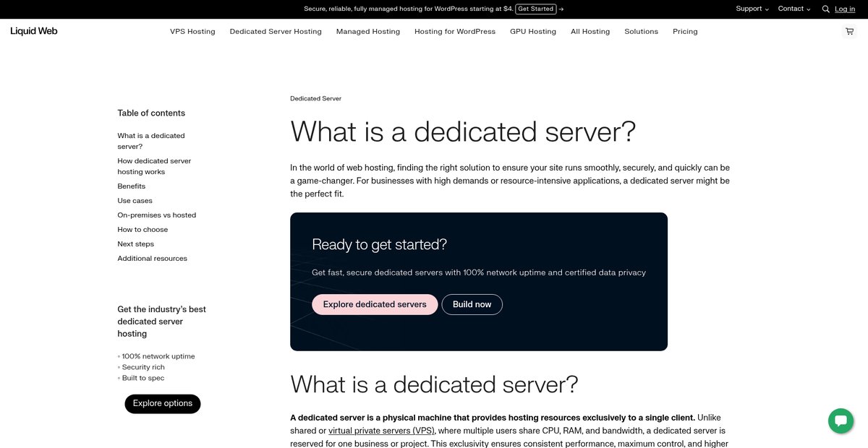Screen dimensions: 868x448
Task: Open the shopping cart icon
Action: 849,31
